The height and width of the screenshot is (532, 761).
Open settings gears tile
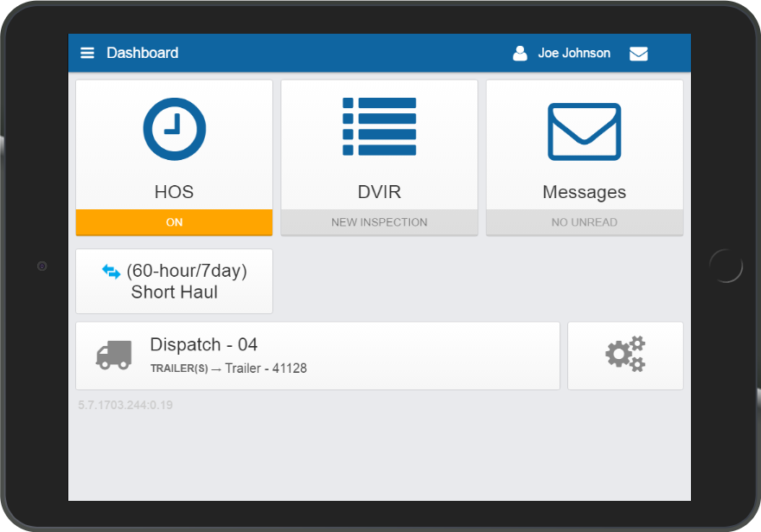pyautogui.click(x=625, y=356)
